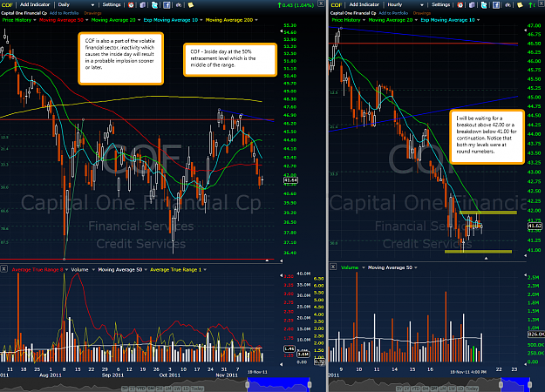Close the Daily chart window
The width and height of the screenshot is (545, 392).
(321, 3)
